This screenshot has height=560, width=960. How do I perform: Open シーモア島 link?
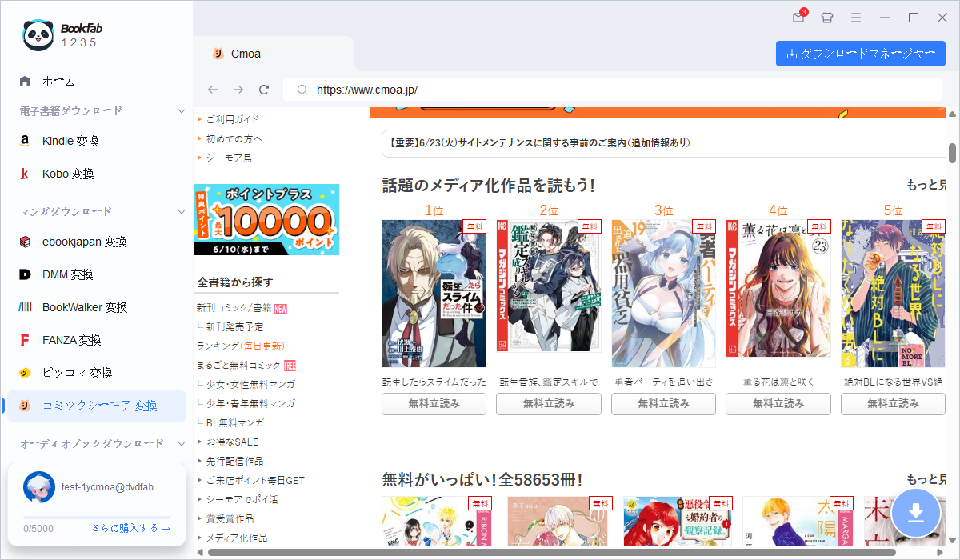229,158
